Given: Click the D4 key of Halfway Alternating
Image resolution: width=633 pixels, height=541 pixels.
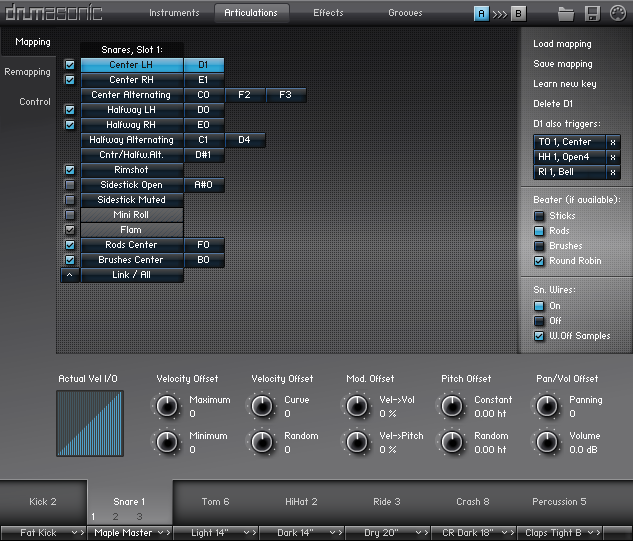Looking at the screenshot, I should click(x=245, y=140).
